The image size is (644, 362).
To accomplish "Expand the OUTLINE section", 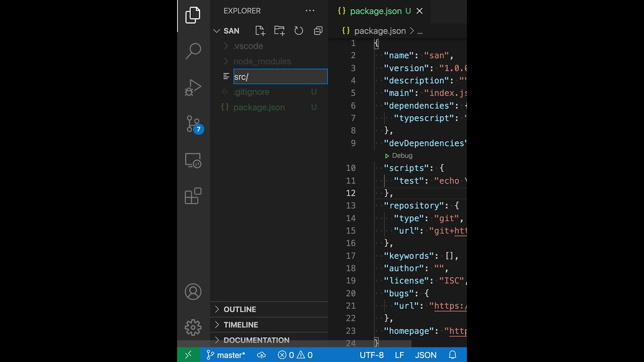I will coord(239,309).
